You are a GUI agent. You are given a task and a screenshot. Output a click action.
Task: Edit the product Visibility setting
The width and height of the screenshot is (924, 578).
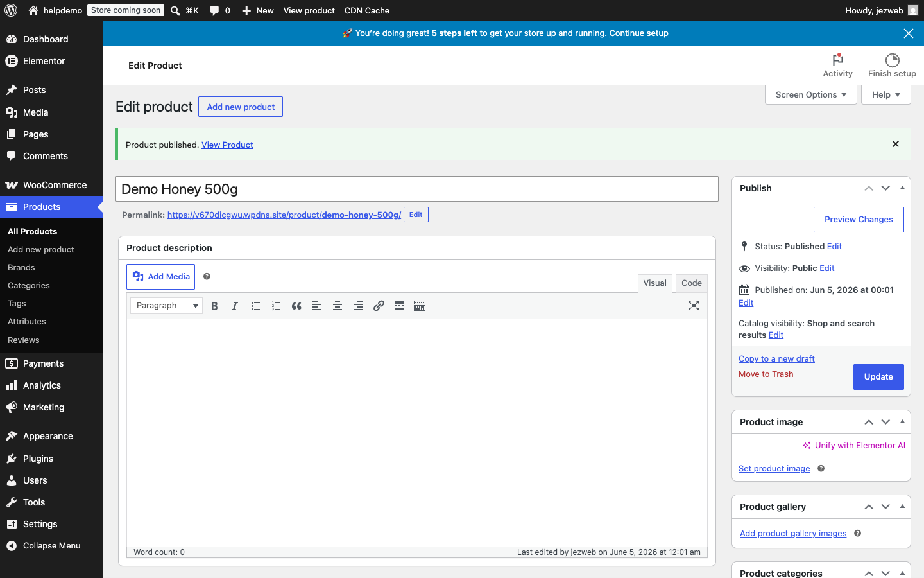click(x=827, y=268)
